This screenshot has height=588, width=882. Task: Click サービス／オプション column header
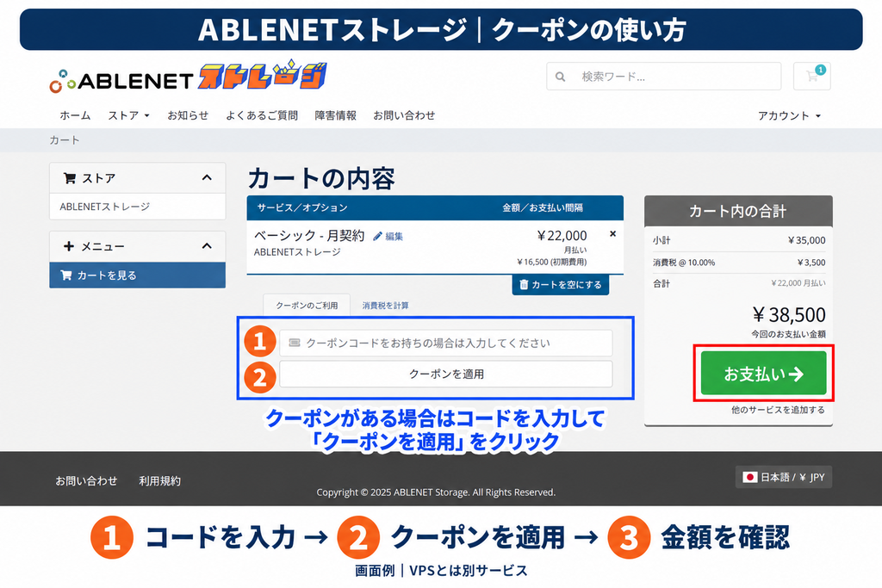(302, 207)
